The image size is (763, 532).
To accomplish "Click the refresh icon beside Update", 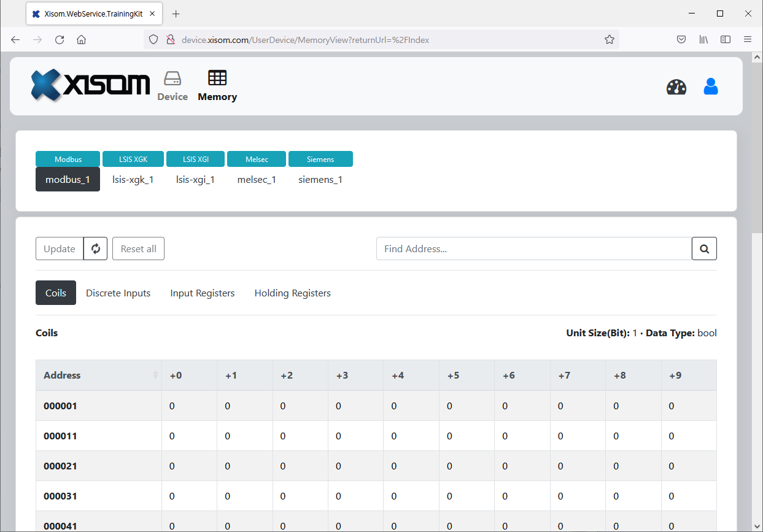I will point(96,249).
